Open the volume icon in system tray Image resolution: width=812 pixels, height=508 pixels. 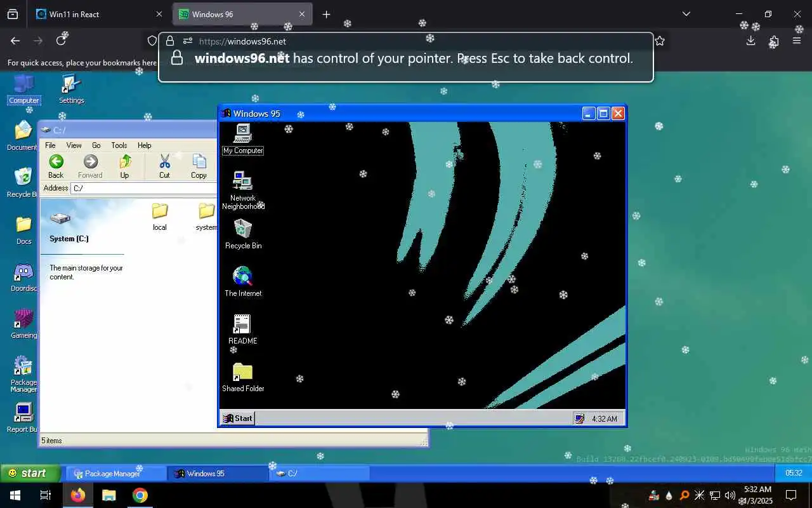click(730, 495)
